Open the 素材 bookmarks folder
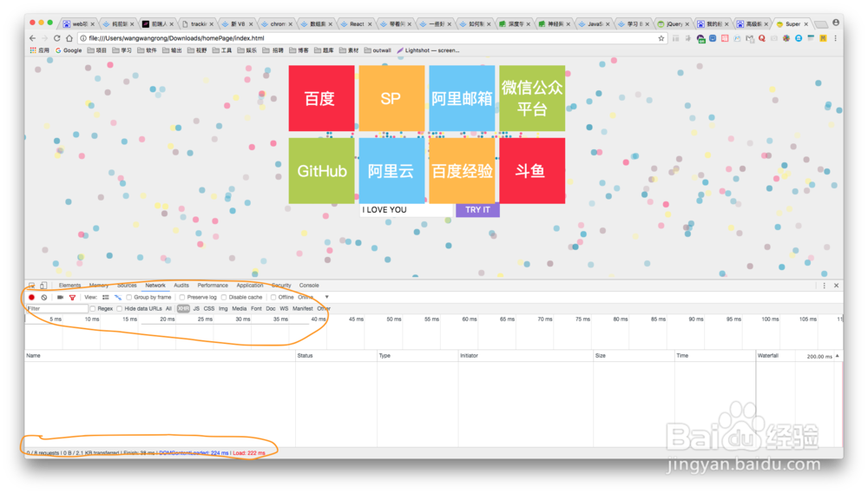 (x=349, y=50)
